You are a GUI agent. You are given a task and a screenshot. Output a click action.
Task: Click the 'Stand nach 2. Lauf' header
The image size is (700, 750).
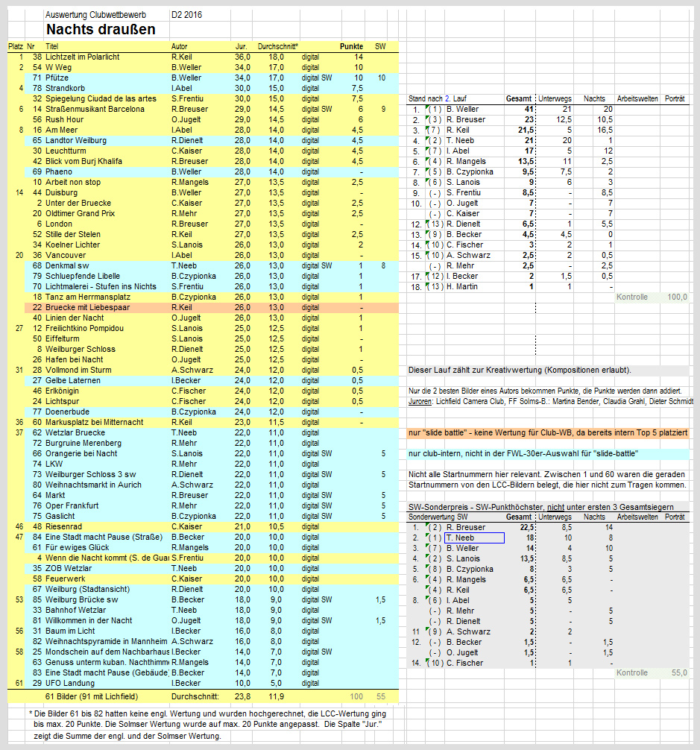[x=438, y=98]
